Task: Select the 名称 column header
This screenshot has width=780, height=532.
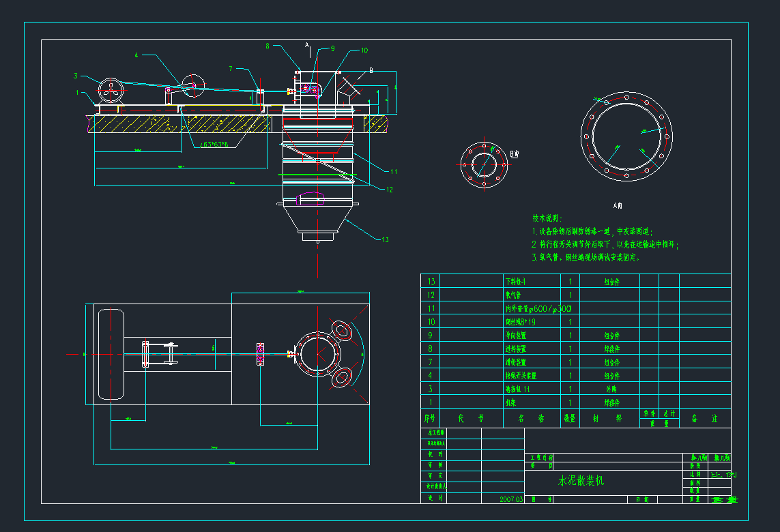Action: pyautogui.click(x=531, y=417)
